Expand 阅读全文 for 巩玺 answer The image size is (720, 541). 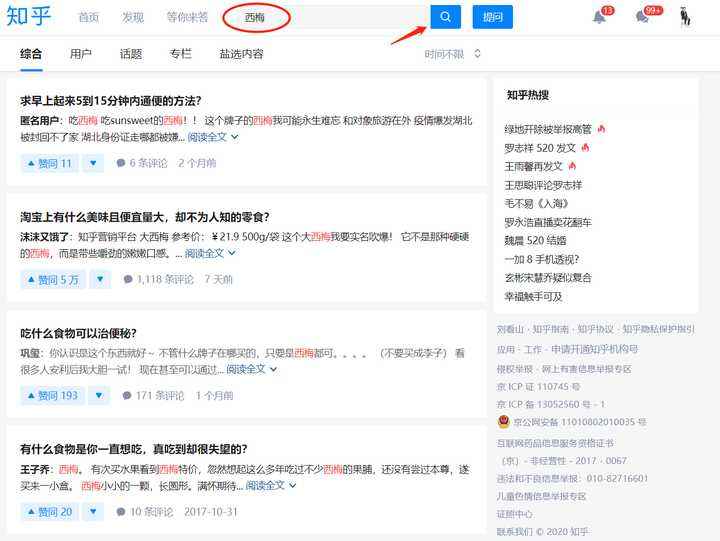252,369
